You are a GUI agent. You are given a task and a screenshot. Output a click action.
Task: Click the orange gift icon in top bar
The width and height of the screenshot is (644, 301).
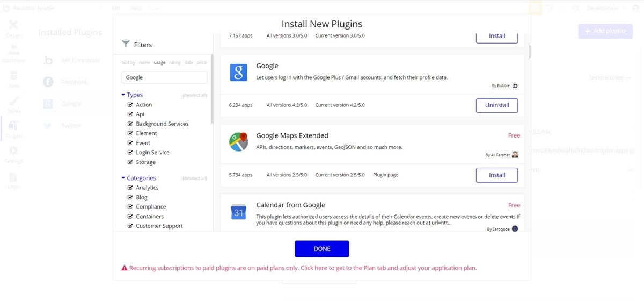[x=535, y=8]
